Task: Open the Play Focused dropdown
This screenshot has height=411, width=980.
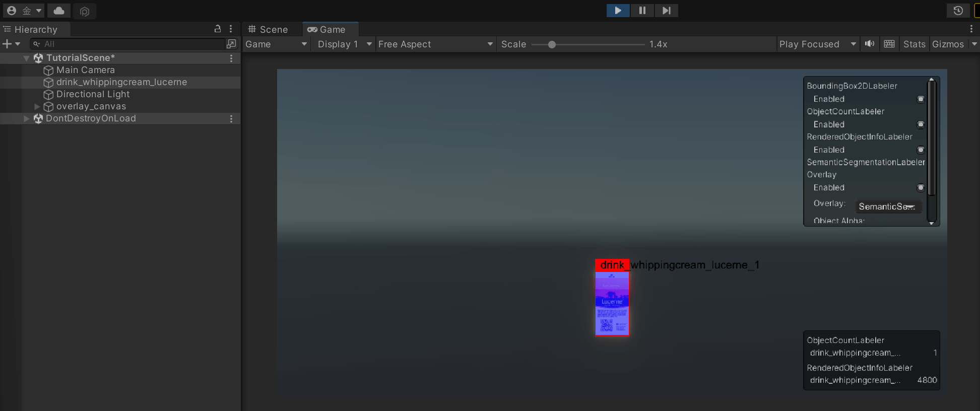Action: click(x=817, y=44)
